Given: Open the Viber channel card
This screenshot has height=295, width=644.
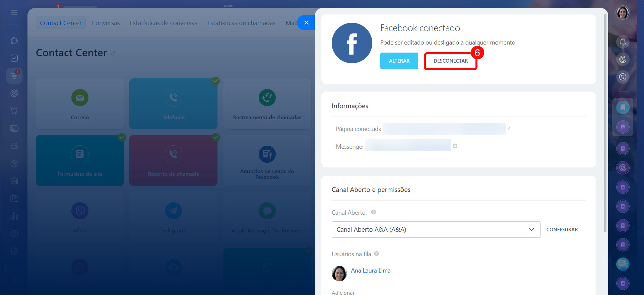Looking at the screenshot, I should (x=80, y=217).
